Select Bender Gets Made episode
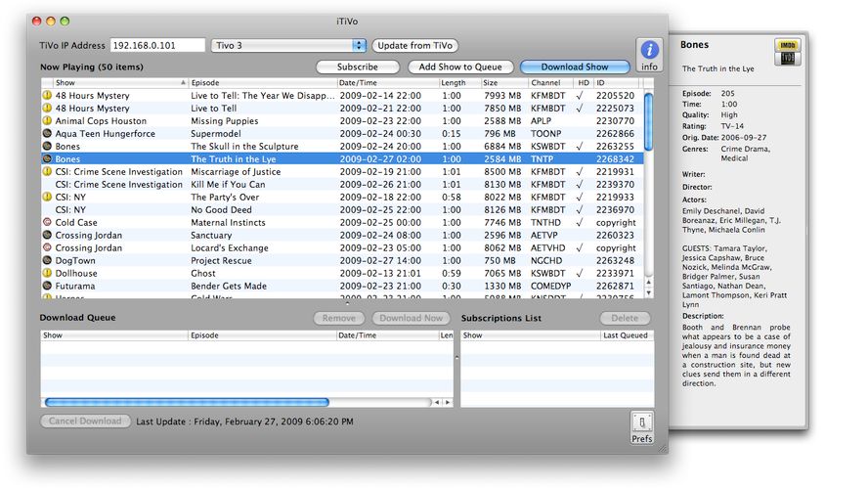868x489 pixels. [343, 286]
